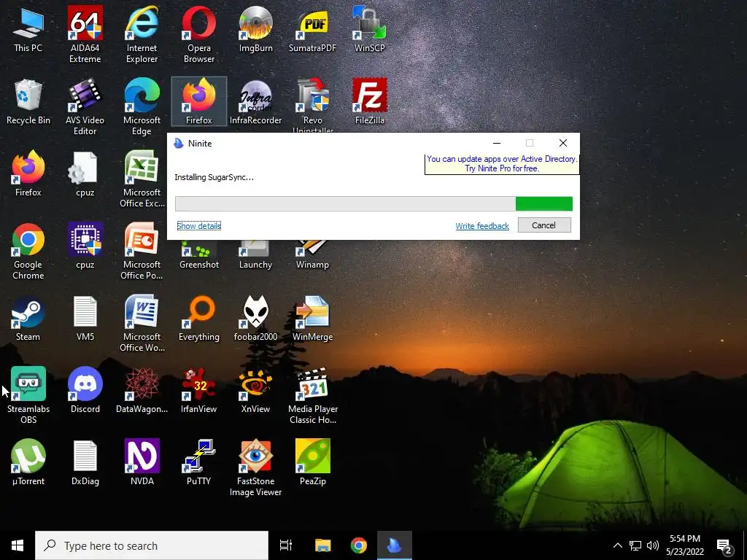Select the NVDA desktop shortcut
The image size is (747, 560).
click(x=142, y=463)
